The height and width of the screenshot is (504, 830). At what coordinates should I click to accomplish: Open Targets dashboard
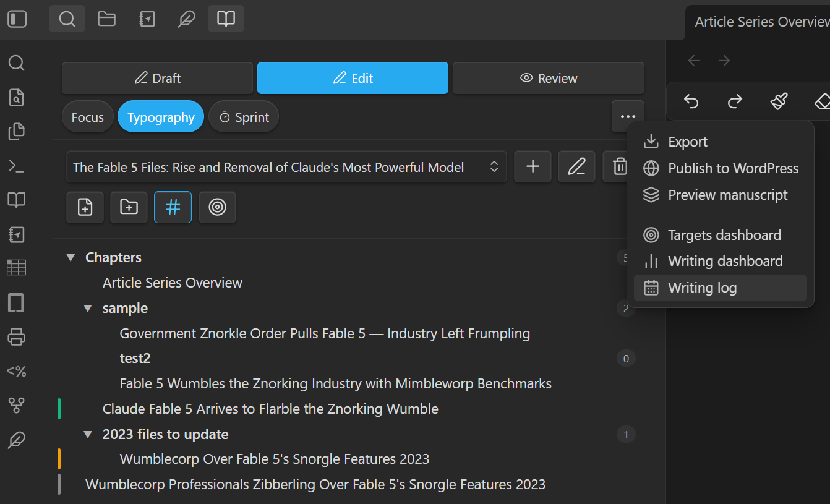(720, 235)
